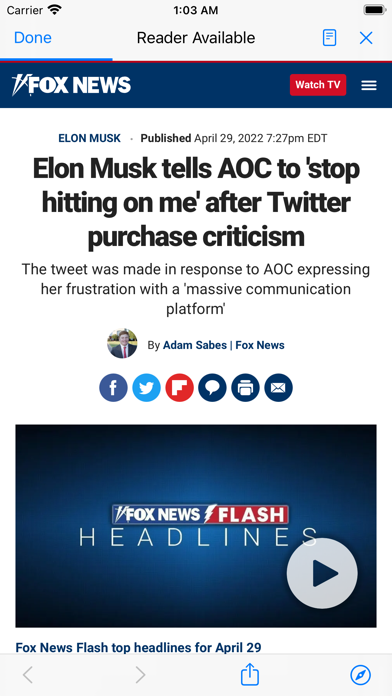The width and height of the screenshot is (392, 696).
Task: Tap the Watch TV button
Action: (318, 85)
